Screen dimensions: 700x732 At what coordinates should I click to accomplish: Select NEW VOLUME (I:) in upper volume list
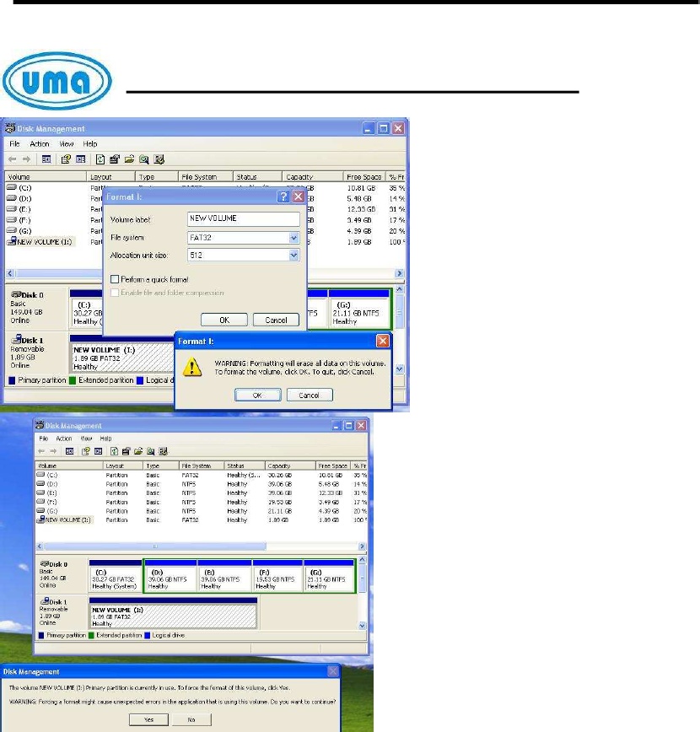pyautogui.click(x=40, y=242)
